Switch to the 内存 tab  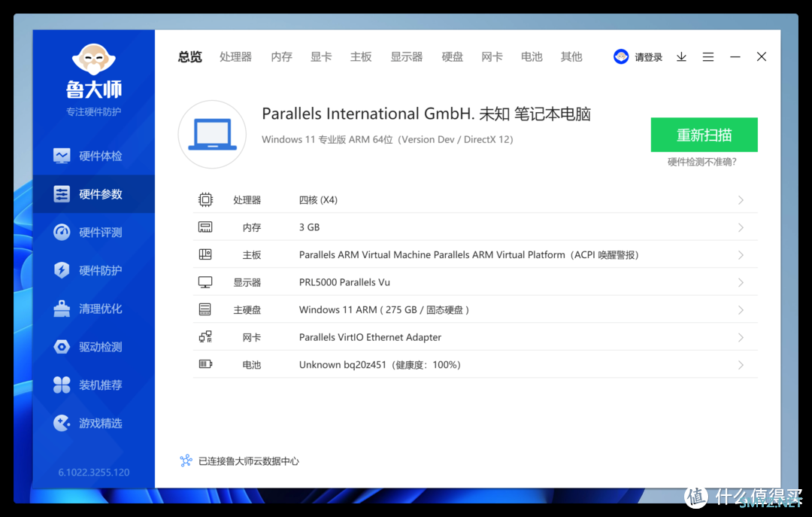click(282, 57)
